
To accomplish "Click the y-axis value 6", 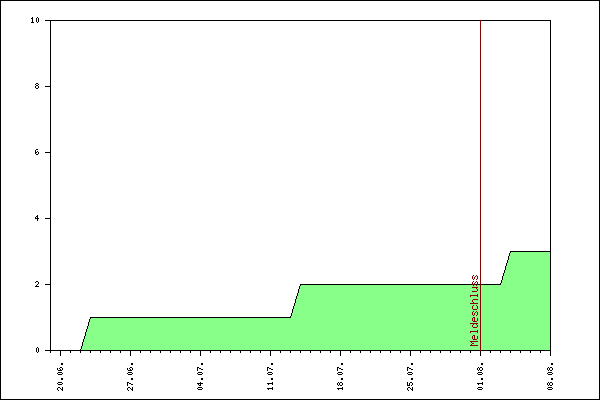I will [x=37, y=152].
